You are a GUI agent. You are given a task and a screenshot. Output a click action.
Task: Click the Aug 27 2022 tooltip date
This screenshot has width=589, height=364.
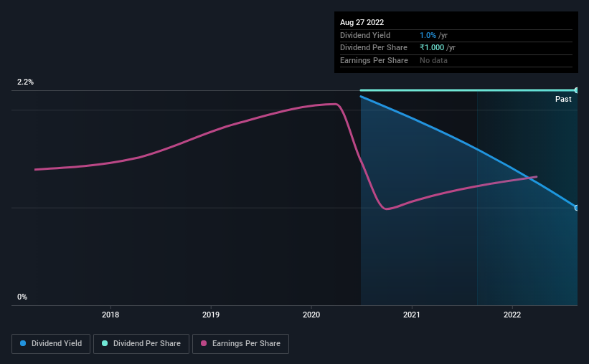pos(362,22)
